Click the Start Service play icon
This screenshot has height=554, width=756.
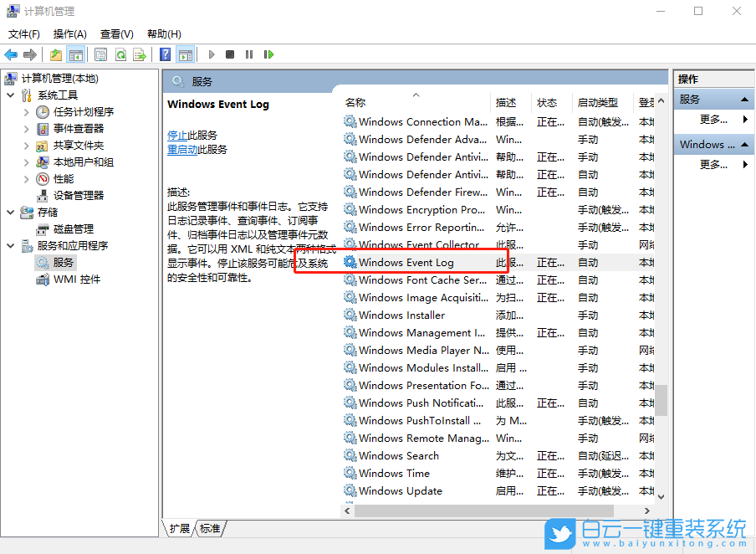coord(212,54)
